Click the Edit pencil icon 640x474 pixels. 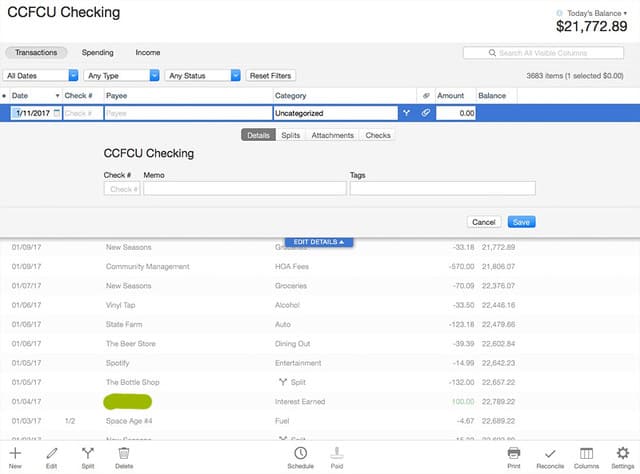[51, 453]
